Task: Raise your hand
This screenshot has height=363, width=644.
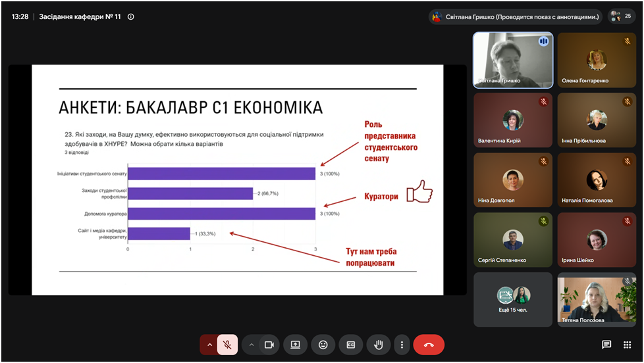Action: [x=378, y=345]
